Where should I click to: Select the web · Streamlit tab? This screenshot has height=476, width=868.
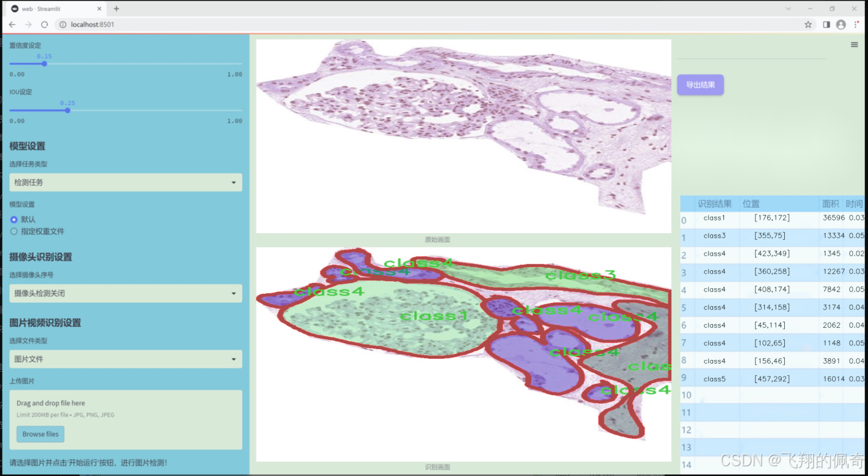[x=56, y=8]
